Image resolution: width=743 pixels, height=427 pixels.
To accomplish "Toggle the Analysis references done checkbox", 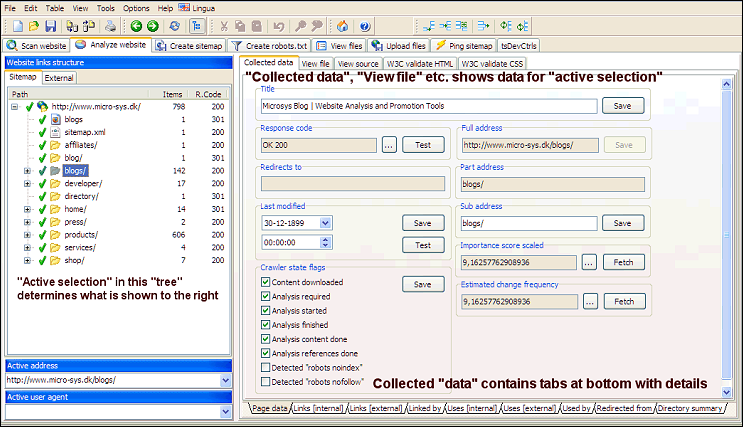I will (266, 353).
